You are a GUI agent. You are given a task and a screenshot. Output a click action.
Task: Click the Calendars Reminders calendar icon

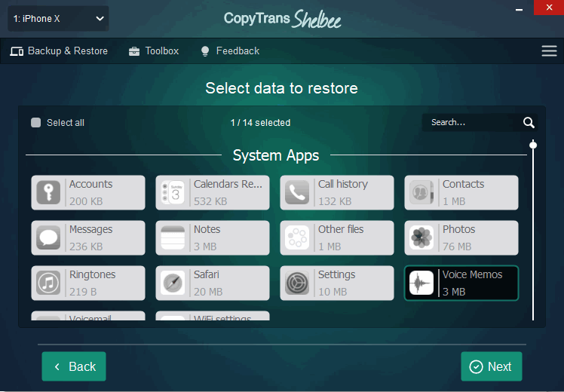[173, 192]
